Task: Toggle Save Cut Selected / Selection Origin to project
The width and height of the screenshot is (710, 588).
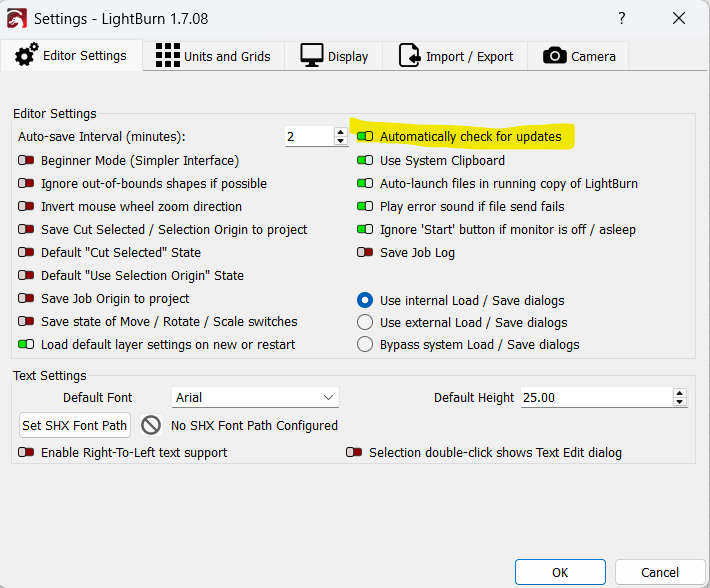Action: click(x=26, y=229)
